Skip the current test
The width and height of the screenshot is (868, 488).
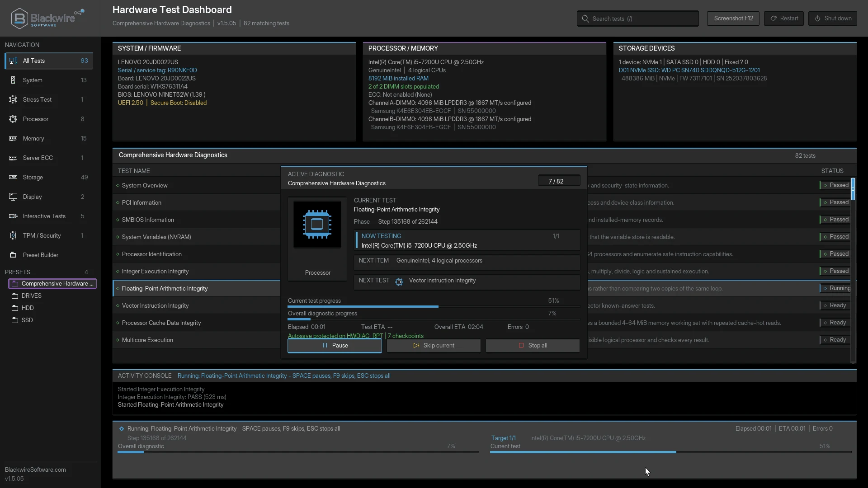[x=434, y=346]
